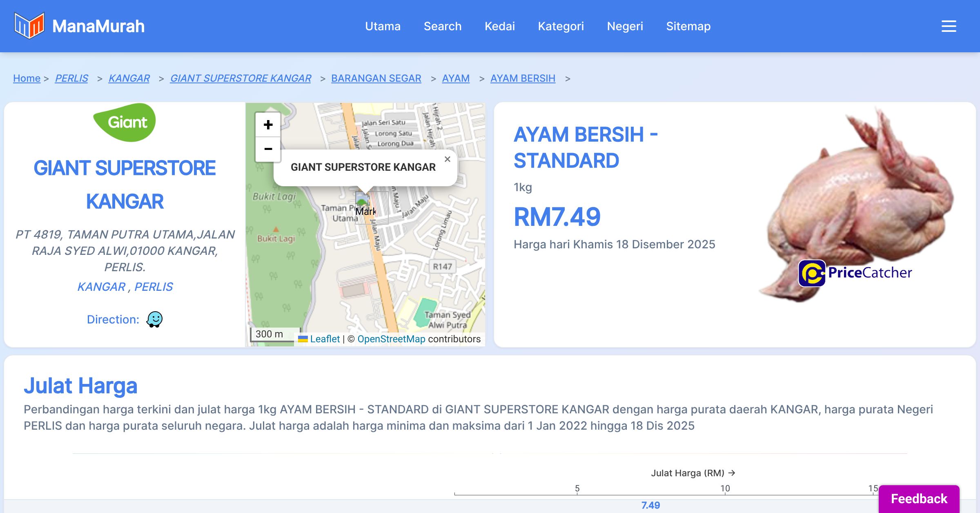Open the Search navigation item
The height and width of the screenshot is (513, 980).
coord(442,26)
